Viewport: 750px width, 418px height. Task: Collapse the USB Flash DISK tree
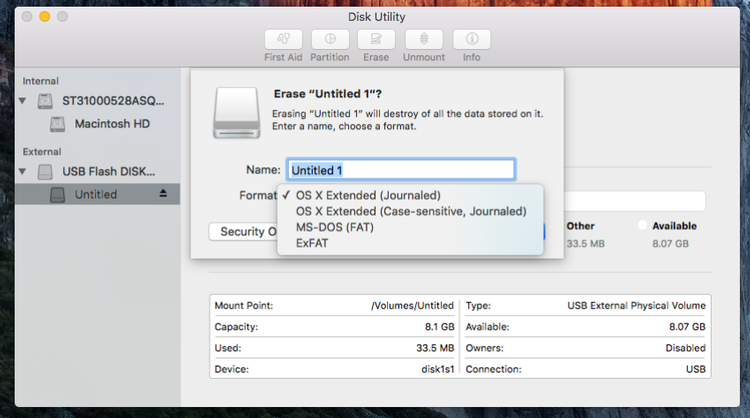tap(23, 171)
